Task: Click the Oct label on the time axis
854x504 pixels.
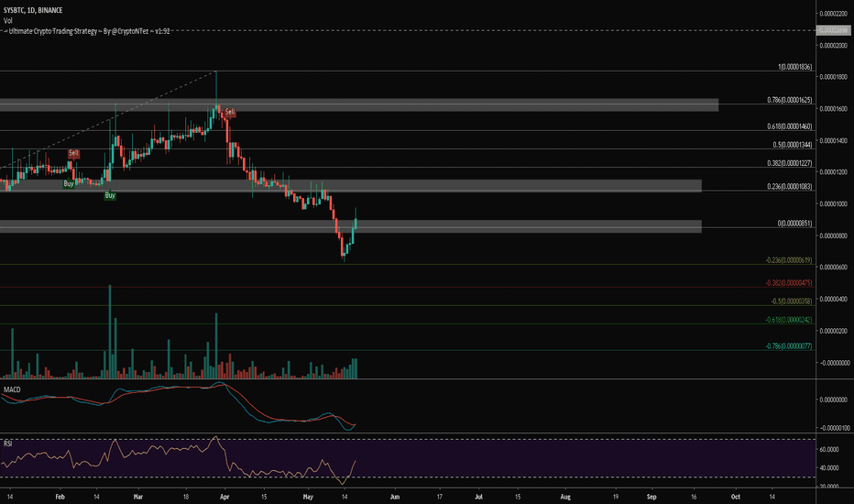Action: point(735,497)
